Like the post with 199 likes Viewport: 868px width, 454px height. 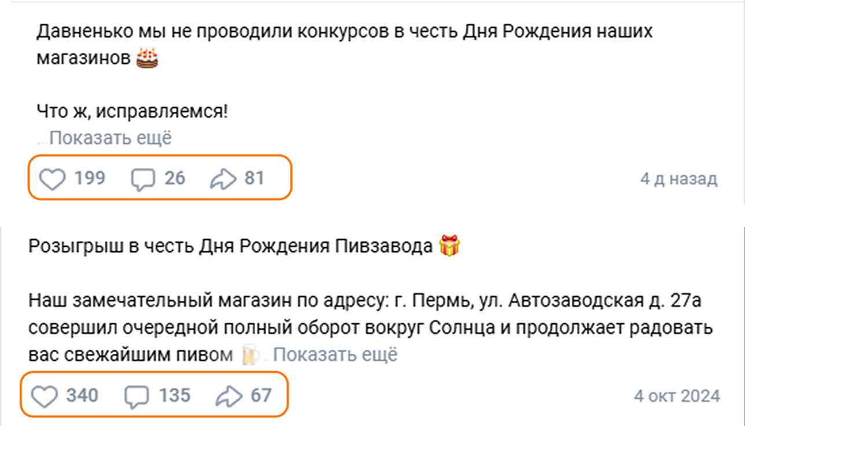53,179
